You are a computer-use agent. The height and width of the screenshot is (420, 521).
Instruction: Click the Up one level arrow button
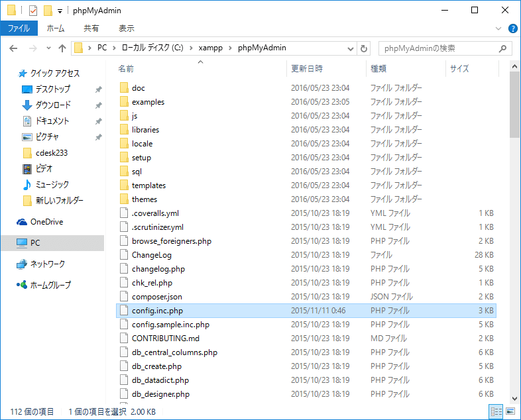62,48
